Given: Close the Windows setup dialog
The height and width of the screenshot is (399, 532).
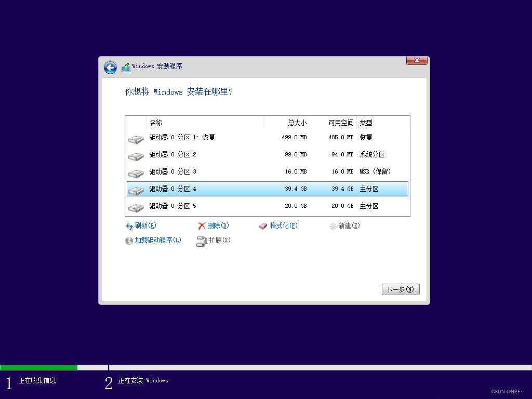Looking at the screenshot, I should (417, 60).
